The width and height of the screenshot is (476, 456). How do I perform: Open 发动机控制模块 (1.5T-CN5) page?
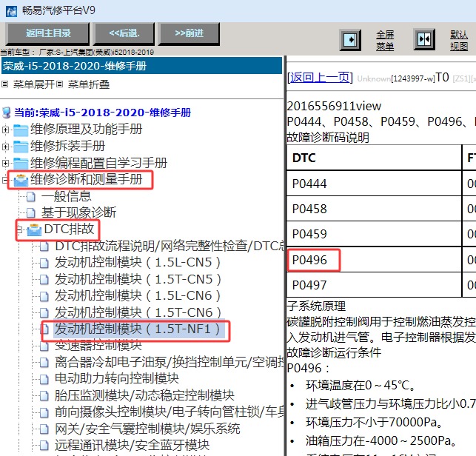coord(138,279)
